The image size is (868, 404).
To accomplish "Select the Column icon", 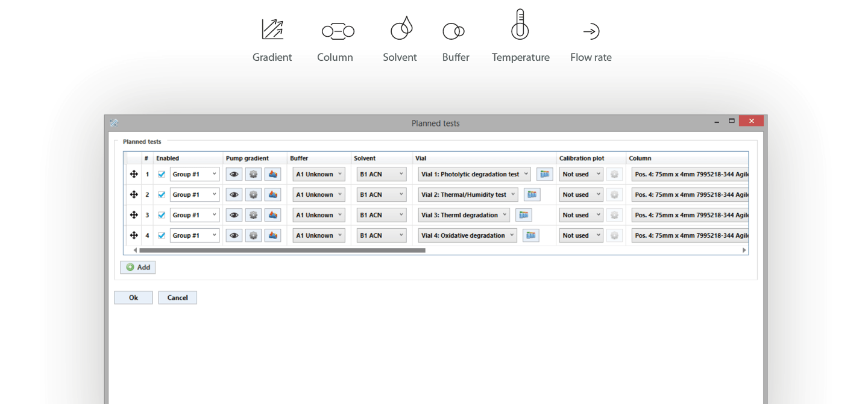I will pos(338,31).
